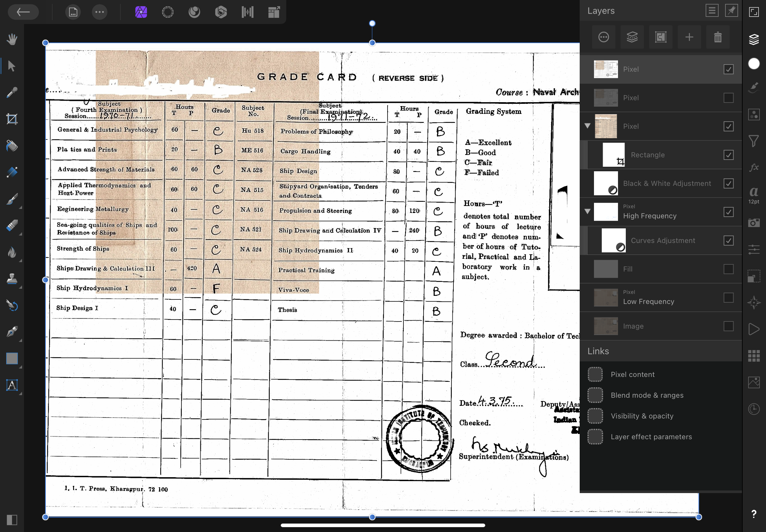Delete the selected layer with trash
The height and width of the screenshot is (532, 766).
pos(718,37)
